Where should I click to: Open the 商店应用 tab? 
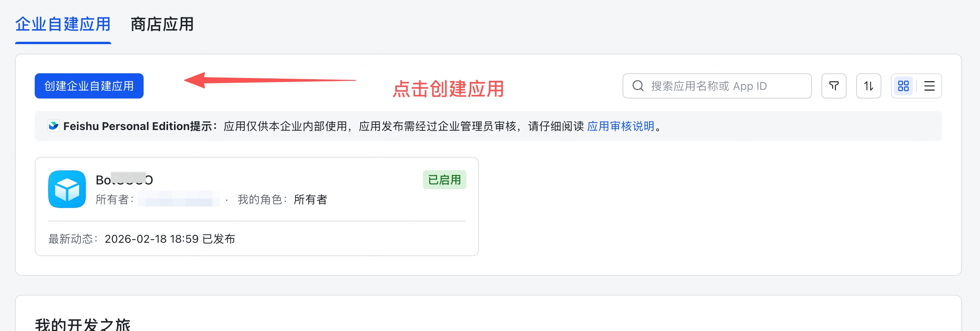[162, 24]
